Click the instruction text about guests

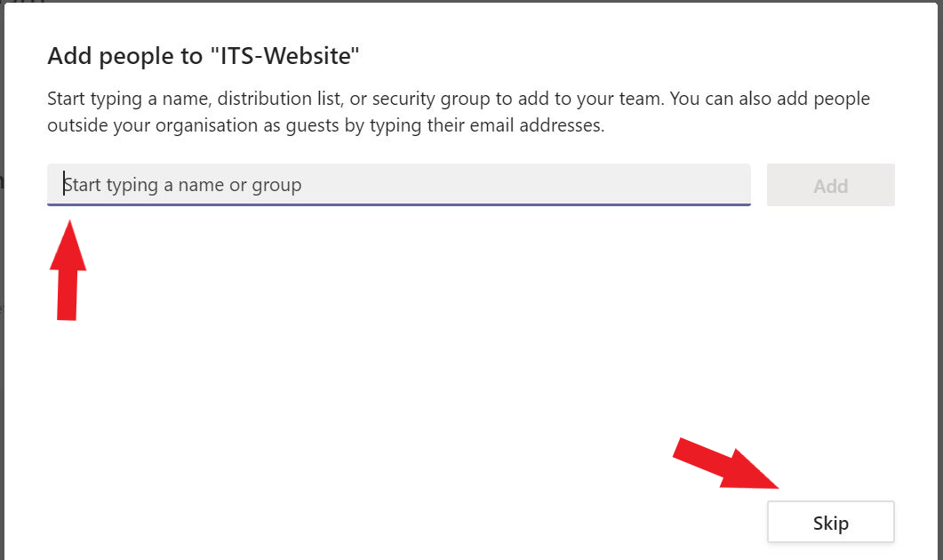click(458, 111)
